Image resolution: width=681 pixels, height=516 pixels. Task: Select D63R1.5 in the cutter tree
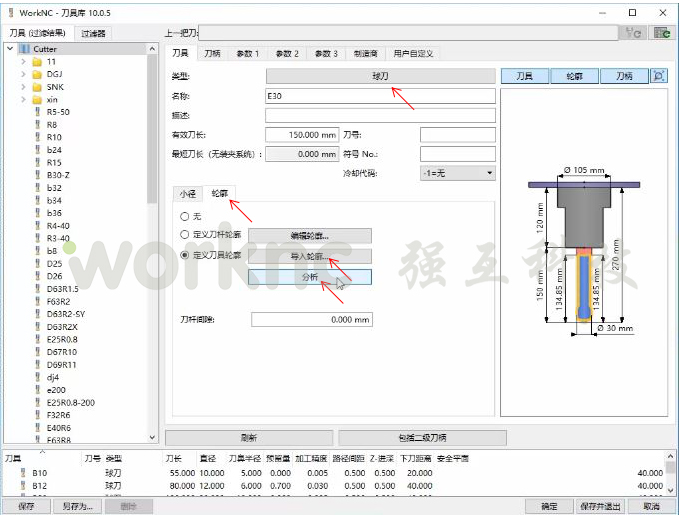click(63, 289)
